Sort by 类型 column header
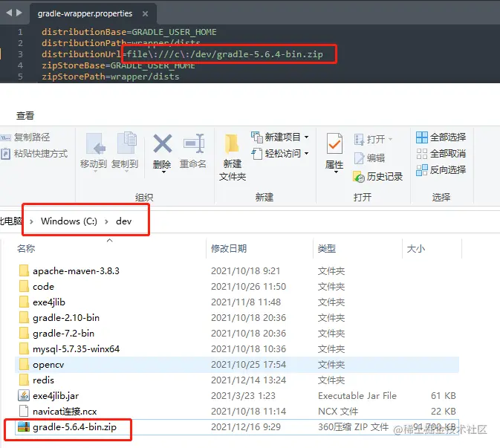500x448 pixels. [x=327, y=249]
